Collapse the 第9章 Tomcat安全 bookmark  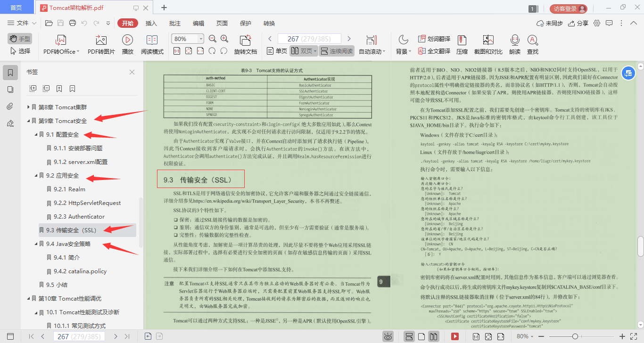(x=29, y=121)
